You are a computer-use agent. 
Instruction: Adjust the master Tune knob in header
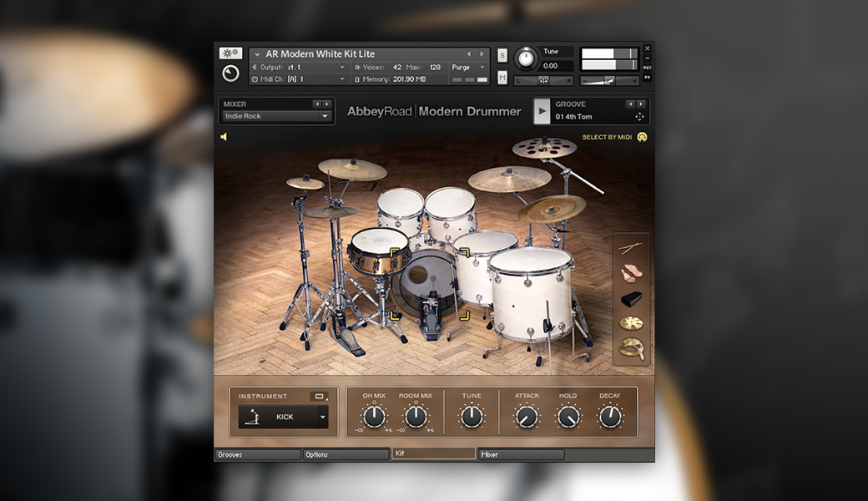[525, 58]
